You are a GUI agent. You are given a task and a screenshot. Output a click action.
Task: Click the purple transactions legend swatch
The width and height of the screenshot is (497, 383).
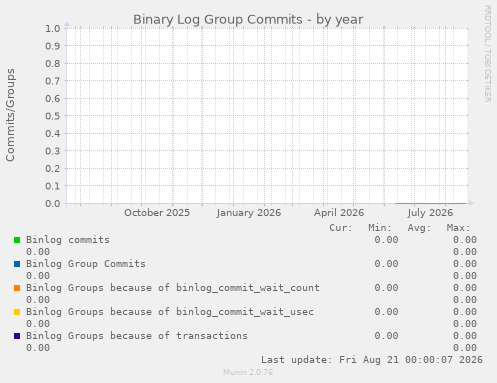pyautogui.click(x=17, y=336)
